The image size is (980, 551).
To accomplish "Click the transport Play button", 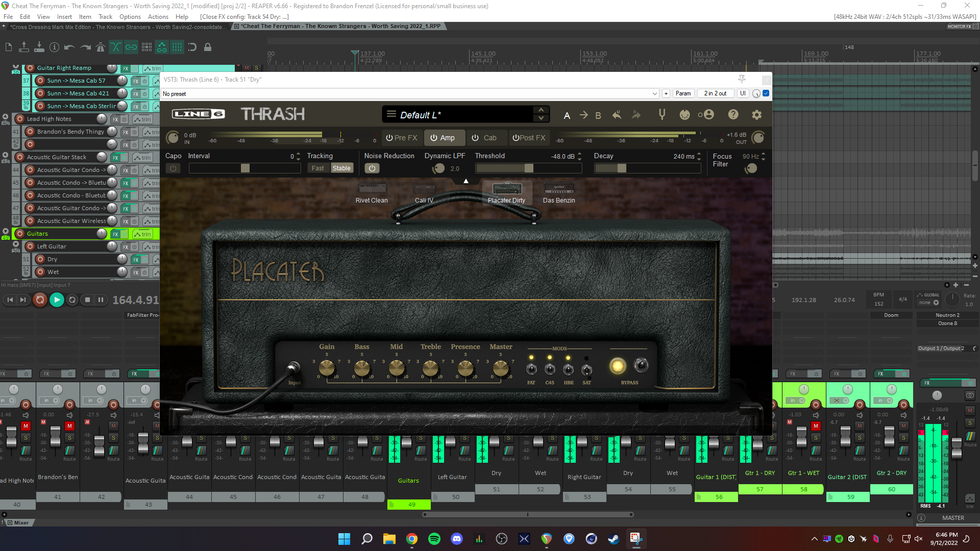I will 57,300.
